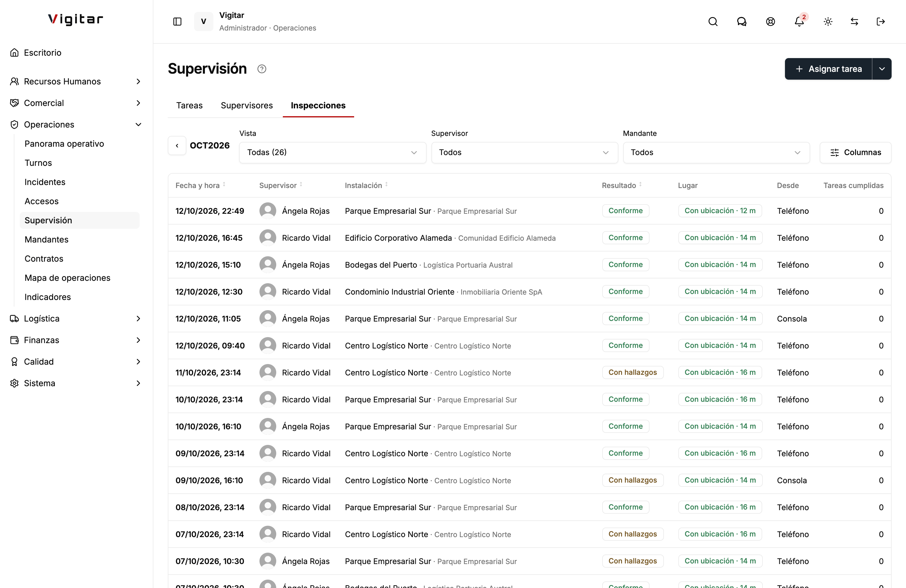Sort by Instalación column header
906x588 pixels.
[366, 185]
